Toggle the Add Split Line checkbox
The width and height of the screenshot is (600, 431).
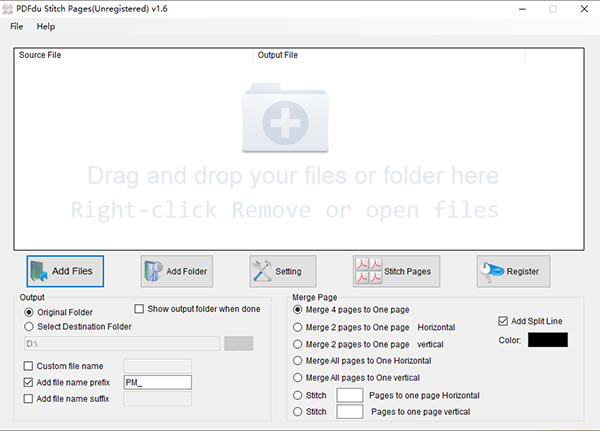point(503,321)
